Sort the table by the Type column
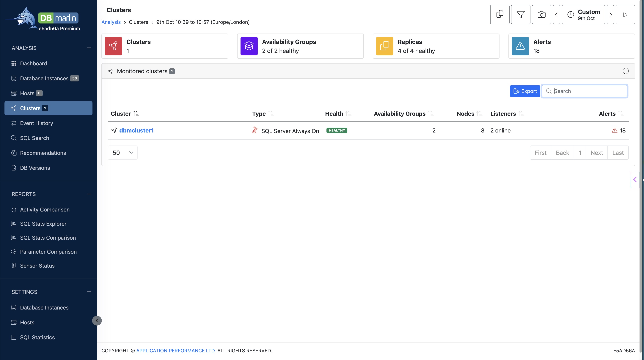 pos(263,114)
